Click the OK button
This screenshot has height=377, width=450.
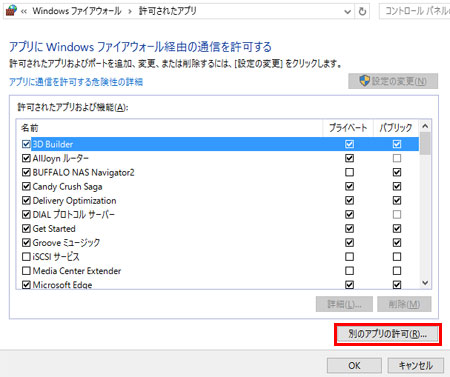(x=354, y=365)
